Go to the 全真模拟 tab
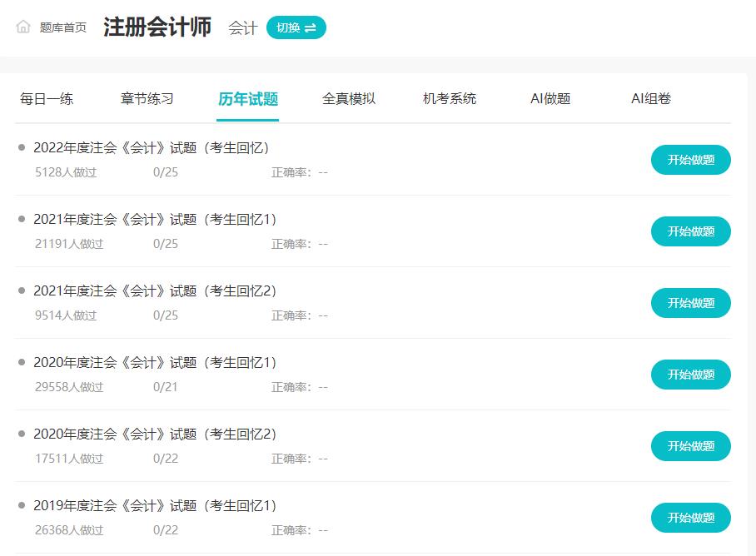This screenshot has width=756, height=556. (349, 99)
